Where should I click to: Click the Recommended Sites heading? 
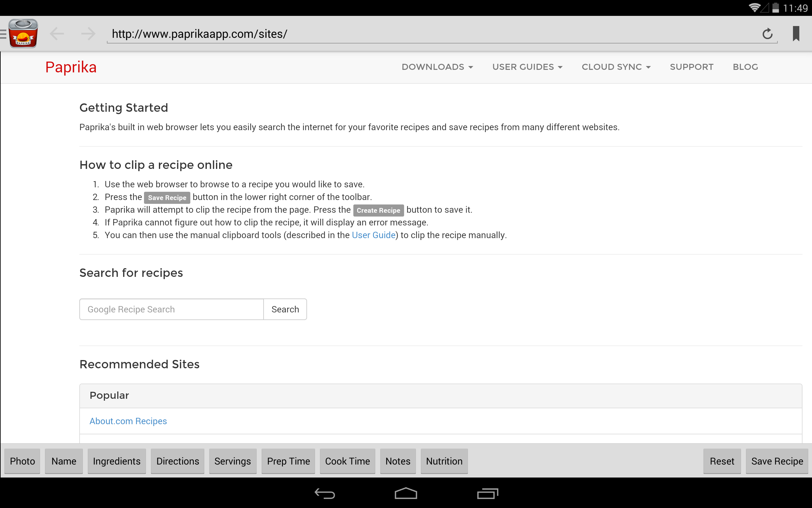[x=139, y=364]
